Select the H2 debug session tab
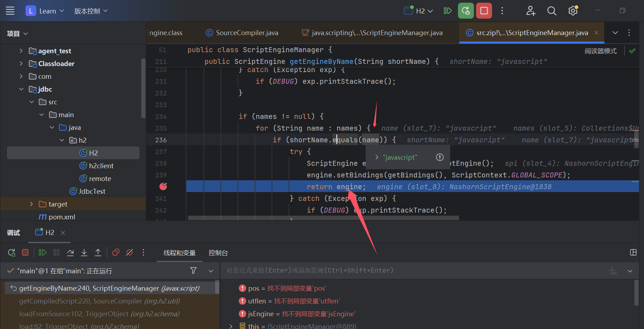Viewport: 644px width, 329px height. [45, 232]
